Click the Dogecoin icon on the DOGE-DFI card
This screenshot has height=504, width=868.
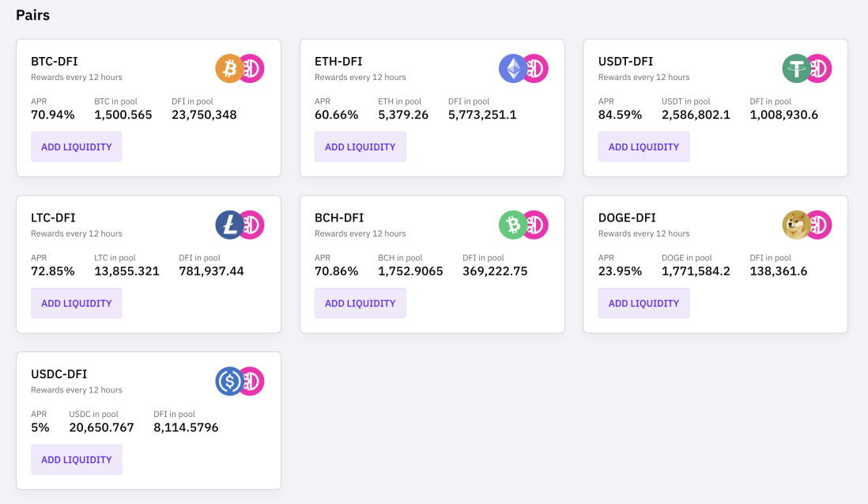[795, 225]
